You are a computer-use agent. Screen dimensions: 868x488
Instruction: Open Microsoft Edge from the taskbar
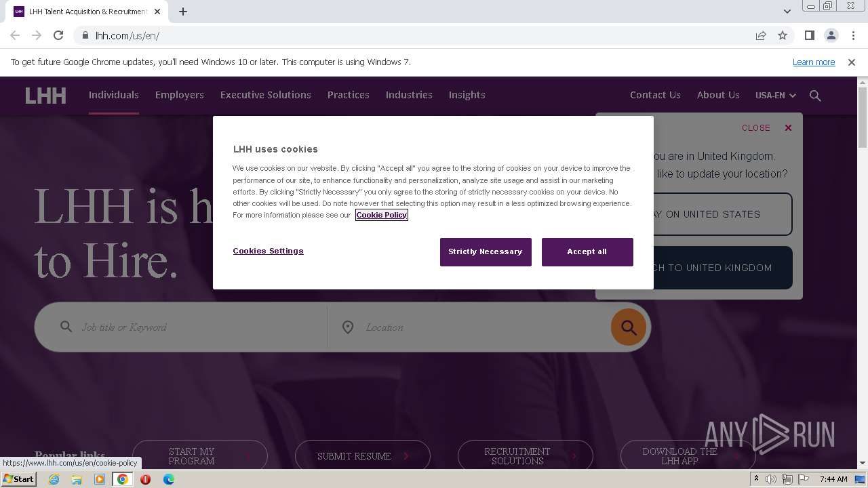(168, 479)
